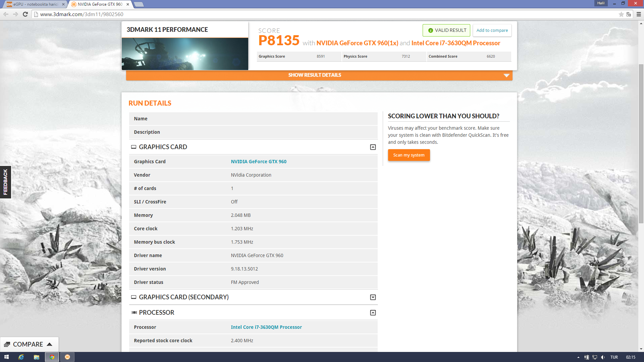The height and width of the screenshot is (362, 644).
Task: Click the PROCESSOR section heading
Action: click(x=157, y=312)
